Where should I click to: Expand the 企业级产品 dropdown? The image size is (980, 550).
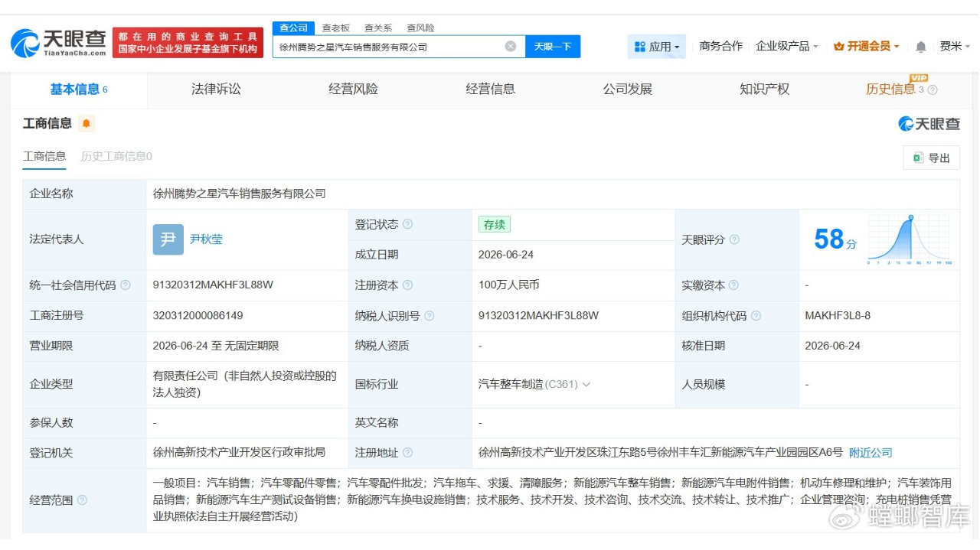(x=787, y=46)
